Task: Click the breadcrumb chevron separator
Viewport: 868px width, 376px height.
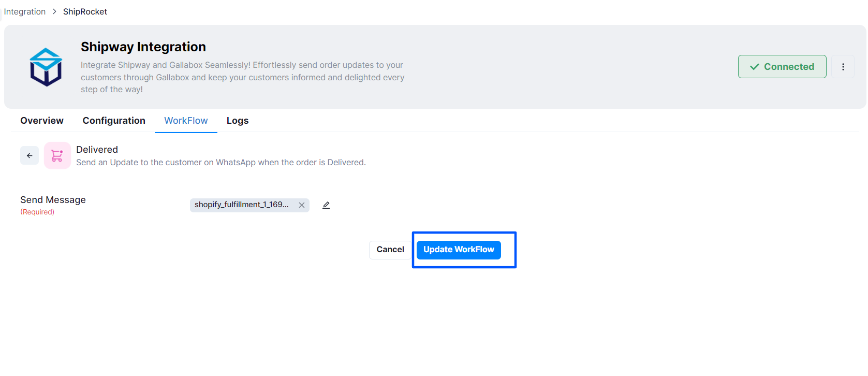Action: pyautogui.click(x=54, y=11)
